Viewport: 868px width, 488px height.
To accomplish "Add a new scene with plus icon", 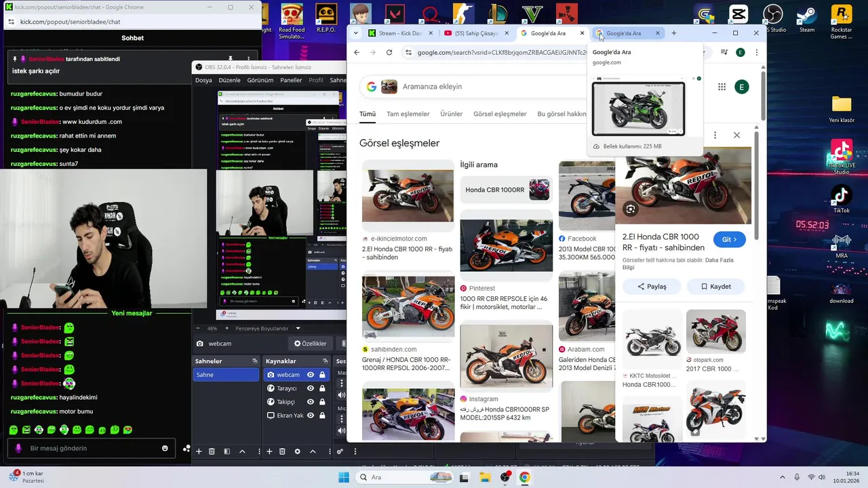I will [199, 451].
